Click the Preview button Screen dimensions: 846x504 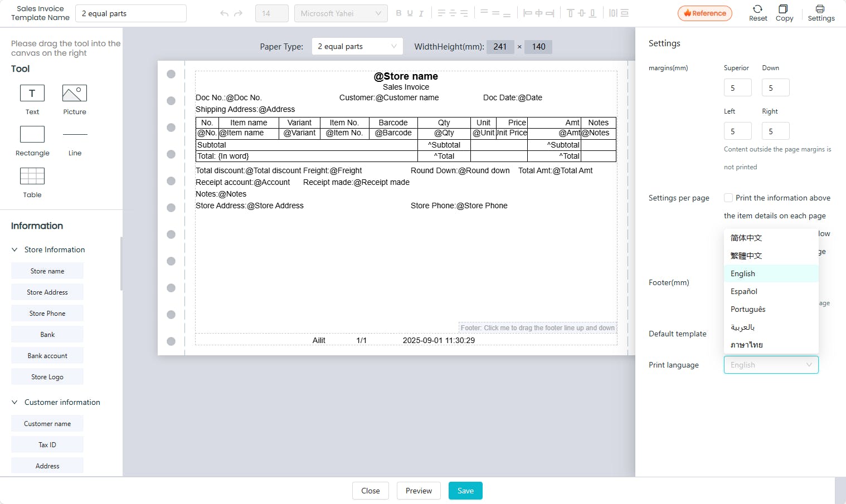coord(419,491)
